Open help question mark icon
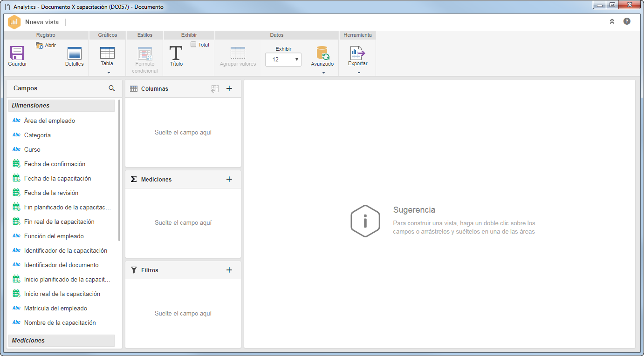This screenshot has height=356, width=644. click(627, 21)
